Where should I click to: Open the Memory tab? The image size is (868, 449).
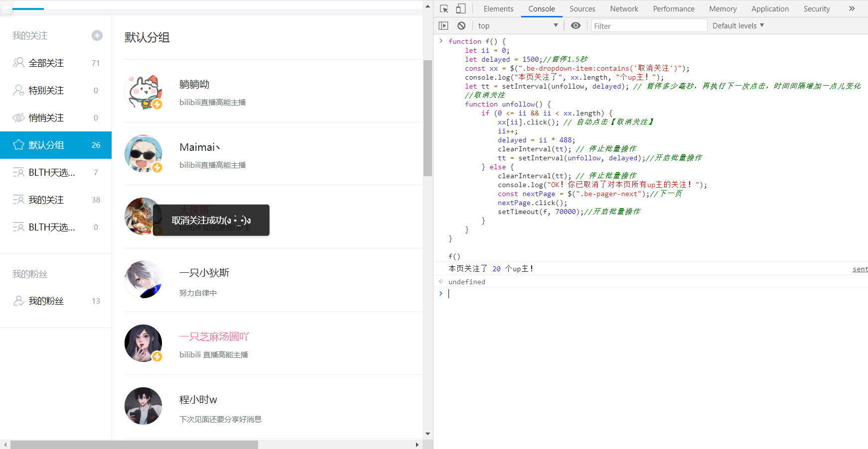click(x=723, y=8)
